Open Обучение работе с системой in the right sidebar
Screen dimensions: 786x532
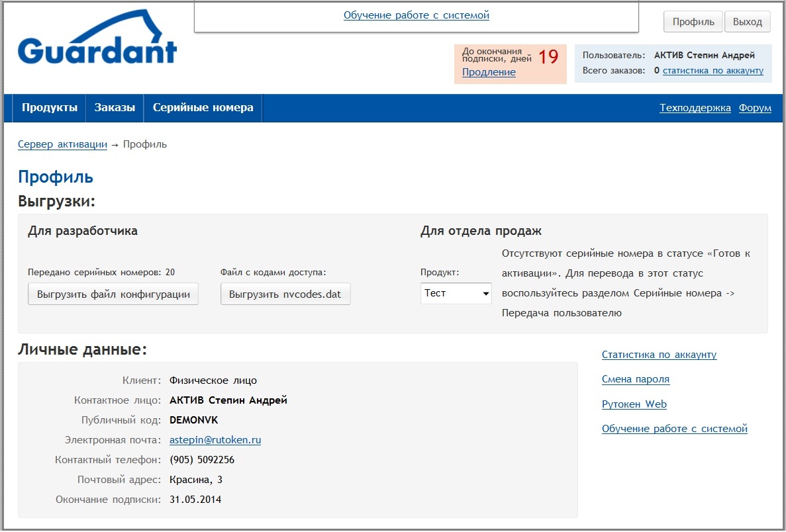674,429
